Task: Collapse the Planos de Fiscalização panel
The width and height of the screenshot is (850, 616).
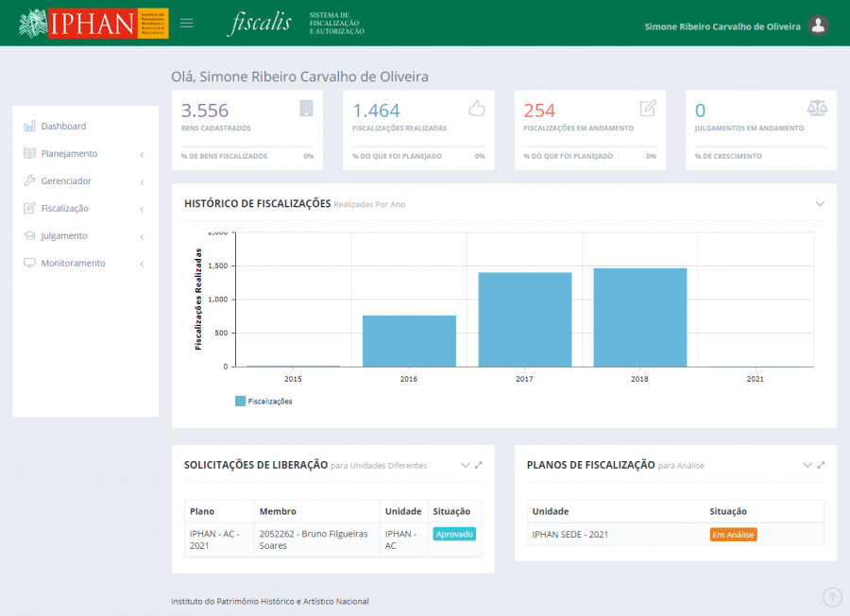Action: pos(807,465)
